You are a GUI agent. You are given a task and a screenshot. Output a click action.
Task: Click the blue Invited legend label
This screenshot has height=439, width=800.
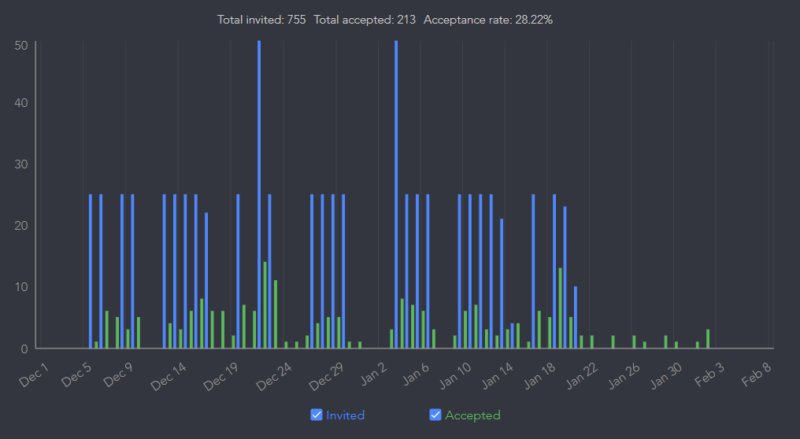pyautogui.click(x=345, y=415)
